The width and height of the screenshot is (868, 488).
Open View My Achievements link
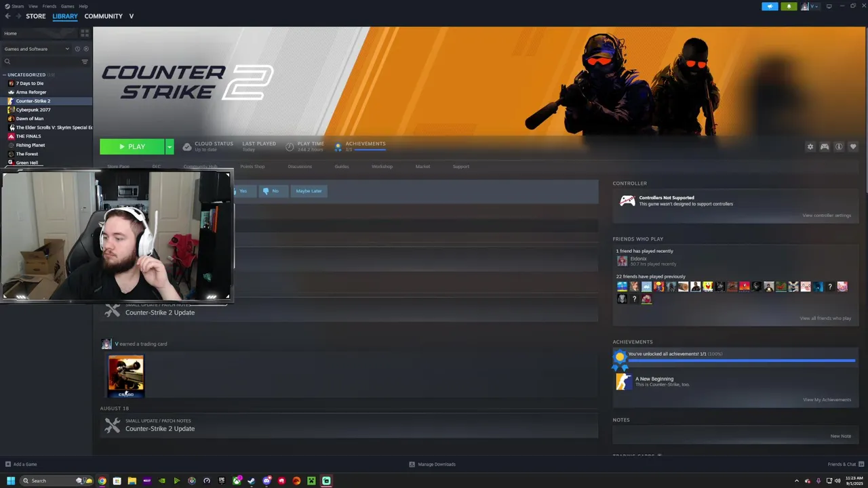click(x=827, y=400)
